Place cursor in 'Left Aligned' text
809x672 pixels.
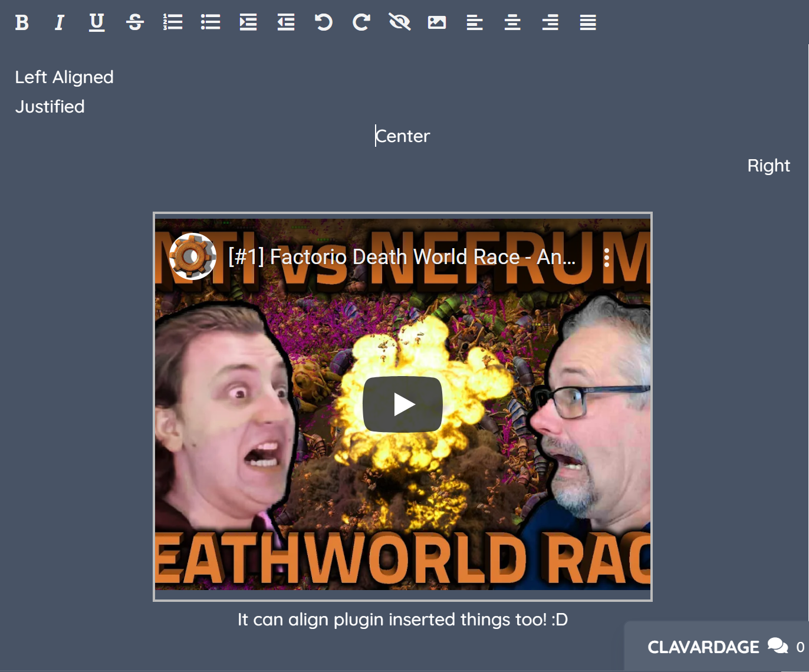(64, 77)
